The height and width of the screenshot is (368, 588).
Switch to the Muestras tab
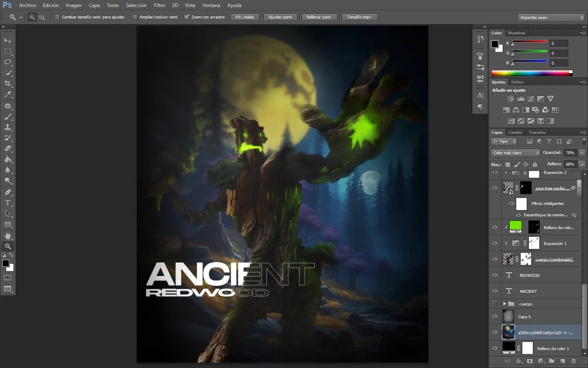click(x=516, y=33)
